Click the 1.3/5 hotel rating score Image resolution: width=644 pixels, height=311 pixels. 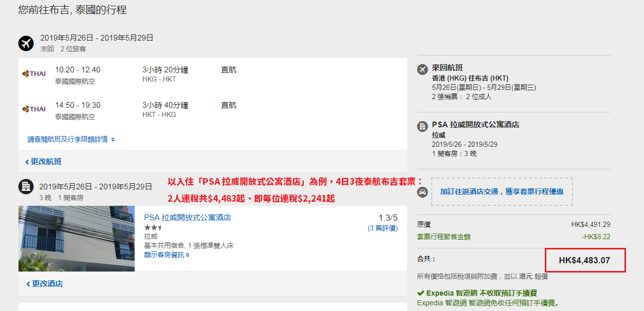pos(388,218)
